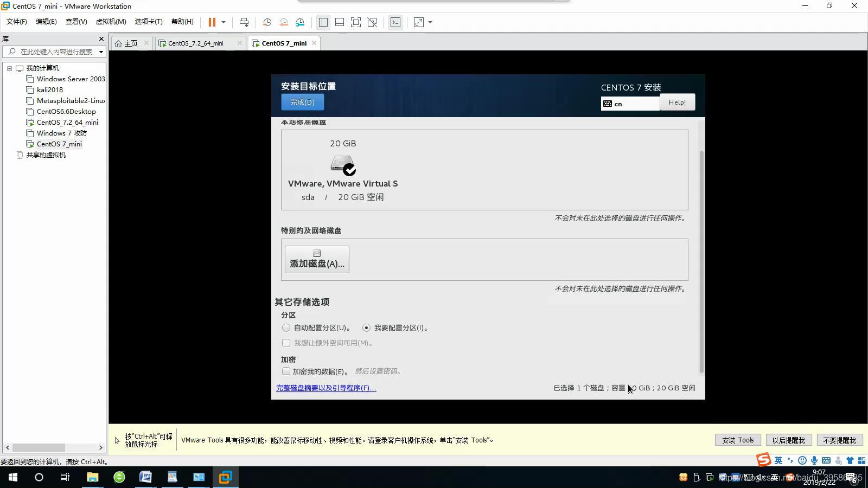Open the 完整磁盘摘要以及引导程序(F) link

tap(326, 388)
